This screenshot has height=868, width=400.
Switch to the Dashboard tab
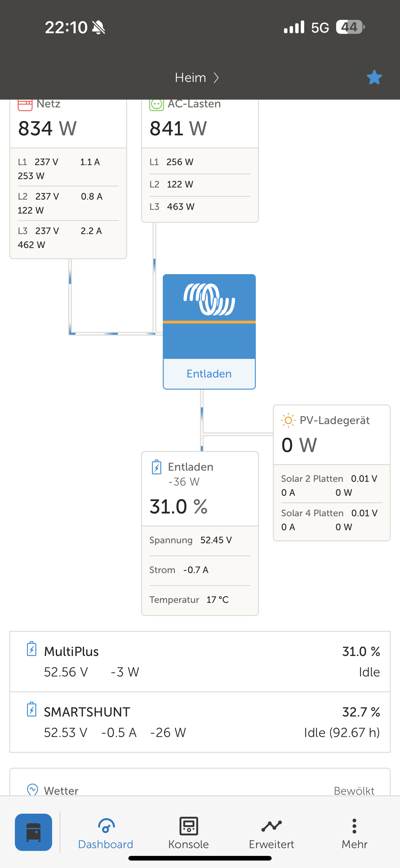106,833
